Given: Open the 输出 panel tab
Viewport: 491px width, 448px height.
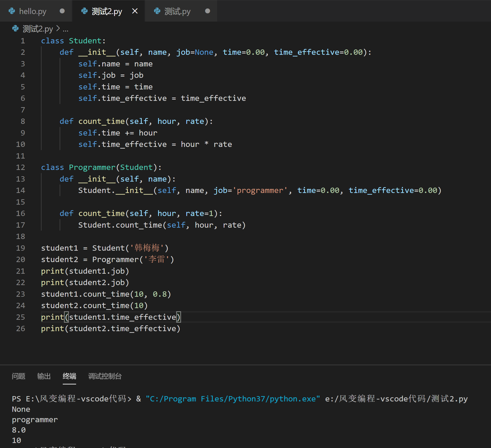Looking at the screenshot, I should click(x=44, y=376).
